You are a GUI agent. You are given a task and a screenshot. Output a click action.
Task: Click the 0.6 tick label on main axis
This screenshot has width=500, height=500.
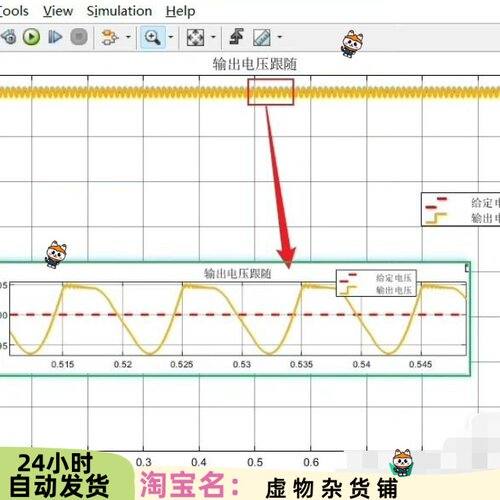coord(311,462)
